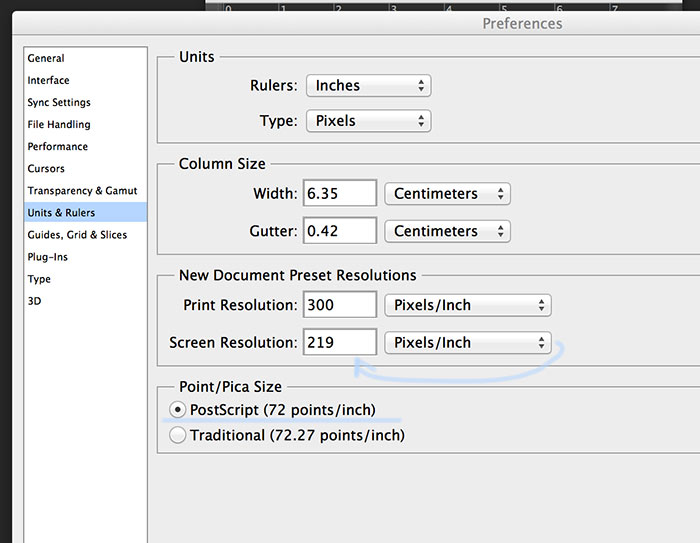
Task: Click the Screen Resolution input field
Action: pyautogui.click(x=340, y=343)
